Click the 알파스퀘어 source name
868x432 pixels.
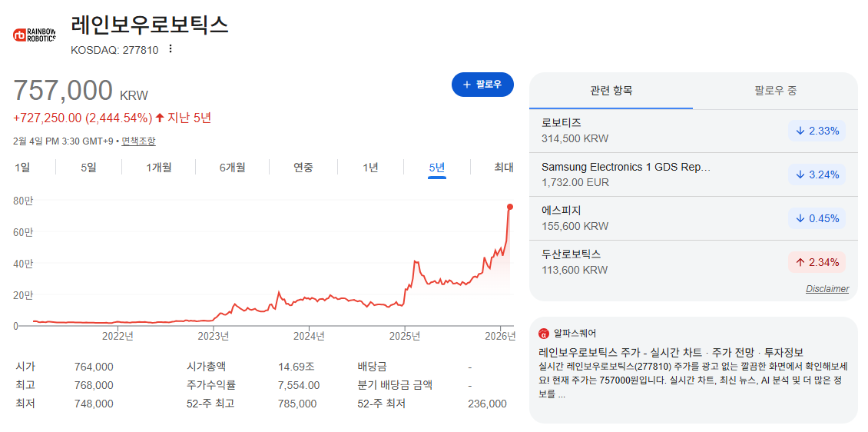coord(575,334)
